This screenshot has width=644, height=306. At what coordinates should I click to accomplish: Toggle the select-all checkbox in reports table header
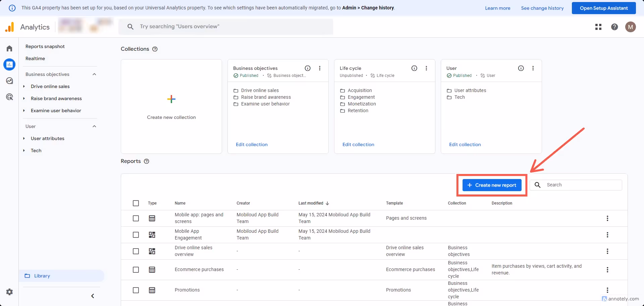click(x=136, y=203)
